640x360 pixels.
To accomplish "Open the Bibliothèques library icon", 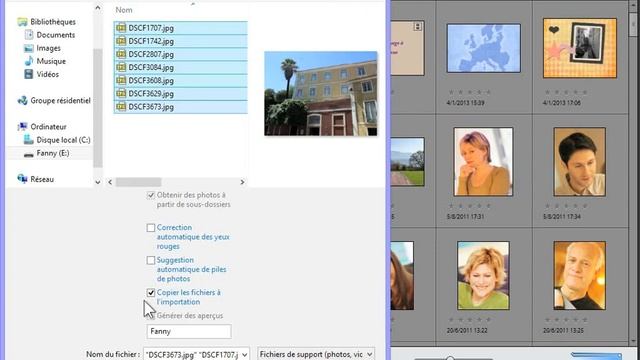I will coord(22,22).
